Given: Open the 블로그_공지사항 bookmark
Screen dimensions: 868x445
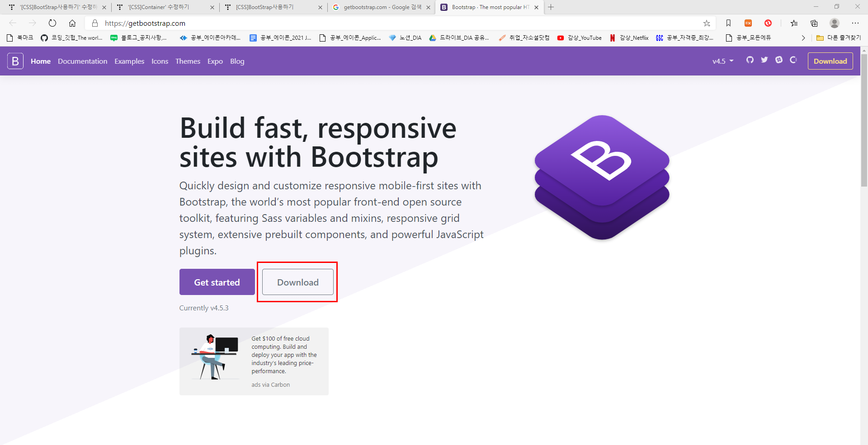Looking at the screenshot, I should pyautogui.click(x=139, y=38).
